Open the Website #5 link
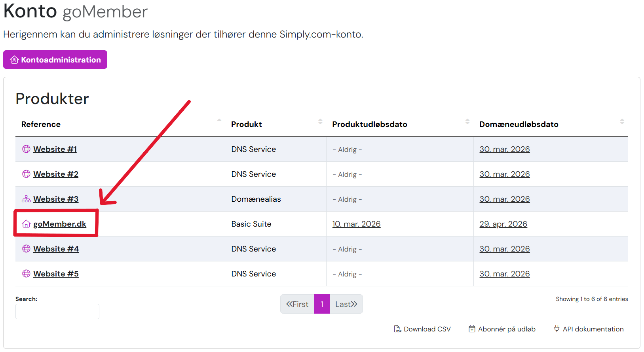644x352 pixels. click(56, 274)
